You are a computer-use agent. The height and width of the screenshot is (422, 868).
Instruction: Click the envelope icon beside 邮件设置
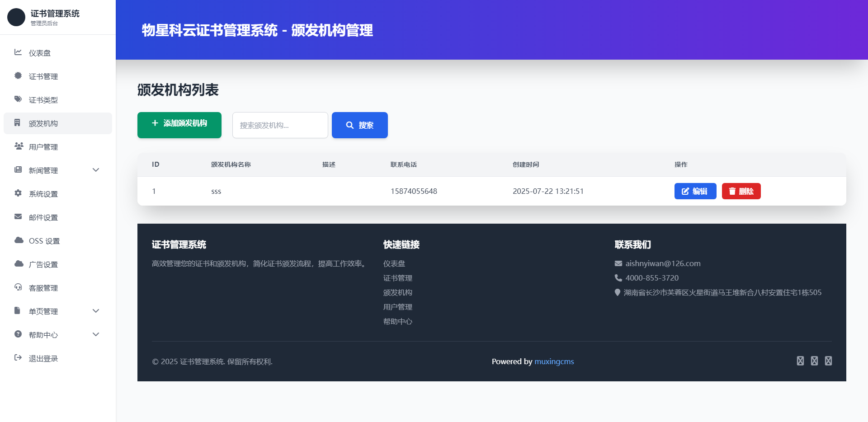[x=18, y=216]
